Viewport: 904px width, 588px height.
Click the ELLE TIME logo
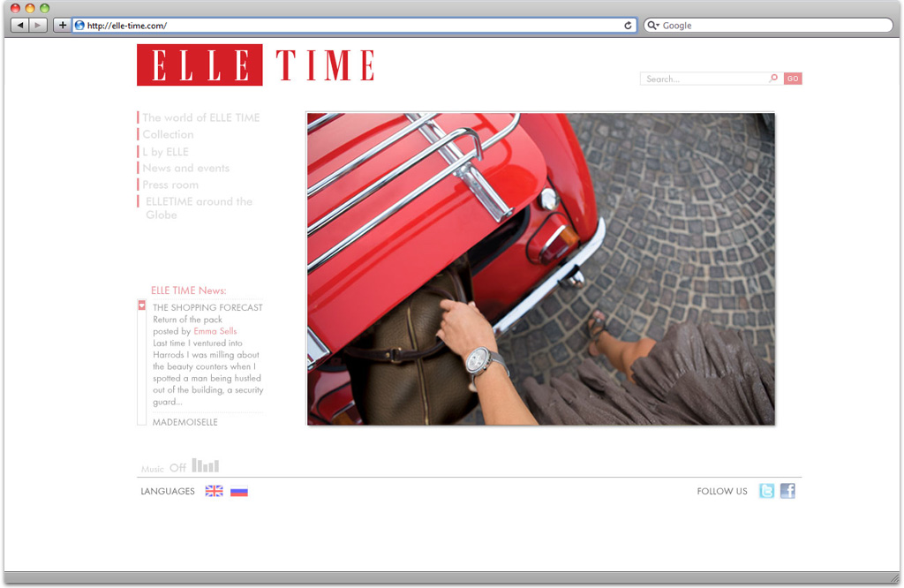pos(254,64)
